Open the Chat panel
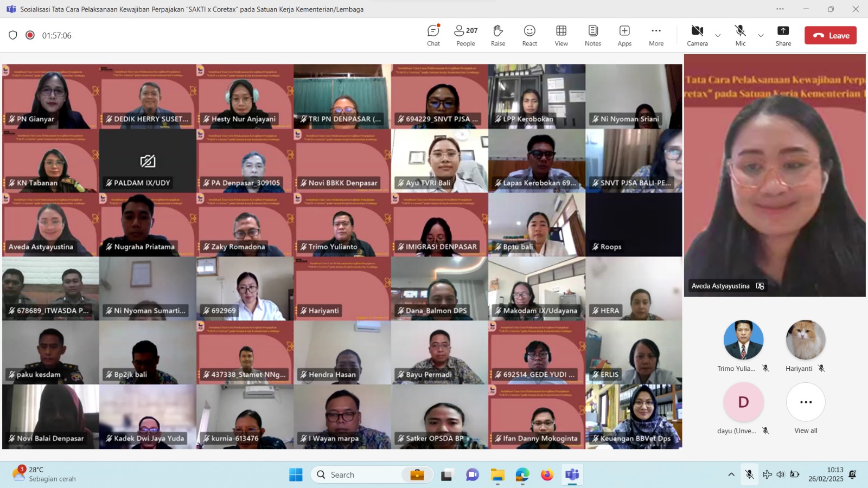Viewport: 868px width, 488px height. click(433, 35)
